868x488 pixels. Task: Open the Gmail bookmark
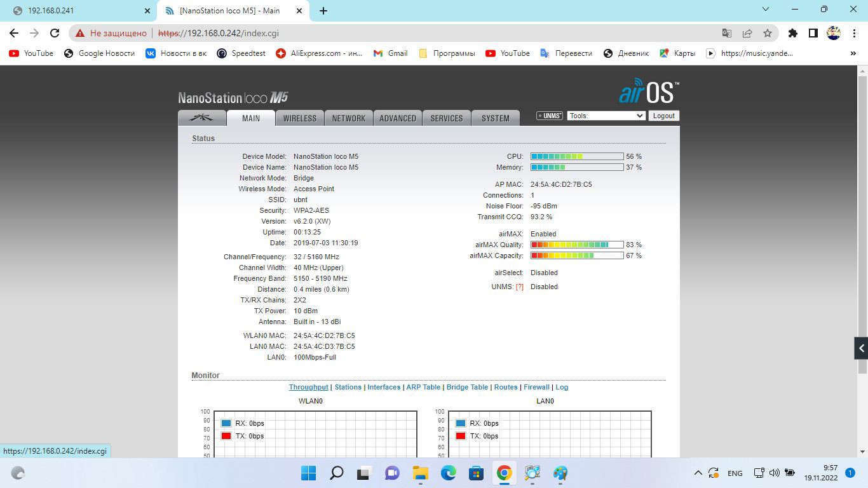[x=391, y=53]
